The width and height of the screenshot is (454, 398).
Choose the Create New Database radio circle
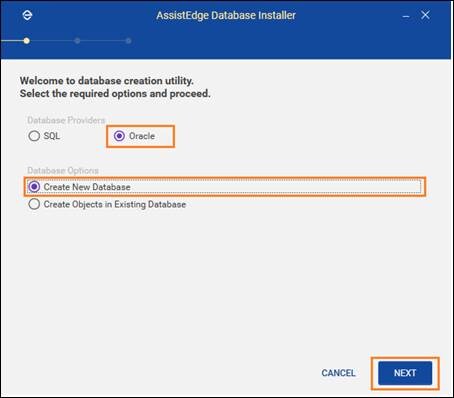point(34,187)
